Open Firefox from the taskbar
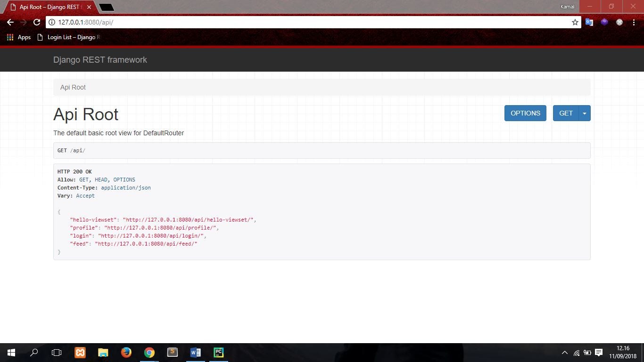This screenshot has width=644, height=362. tap(126, 353)
